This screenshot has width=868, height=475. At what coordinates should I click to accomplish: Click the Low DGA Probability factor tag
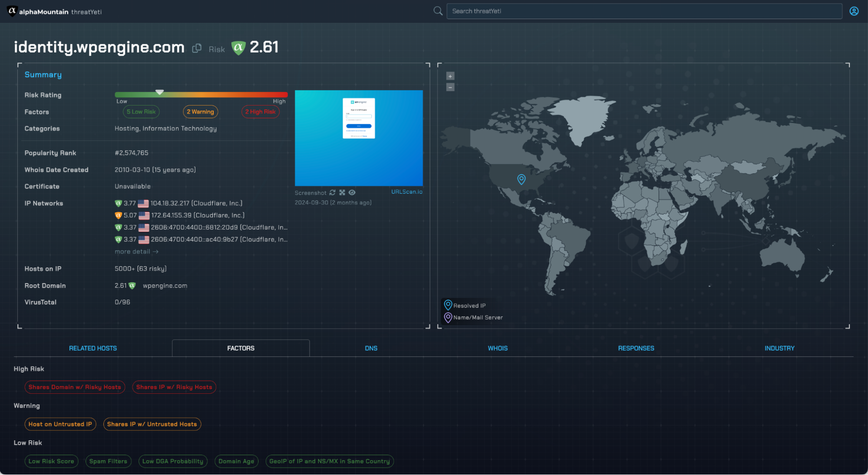173,461
